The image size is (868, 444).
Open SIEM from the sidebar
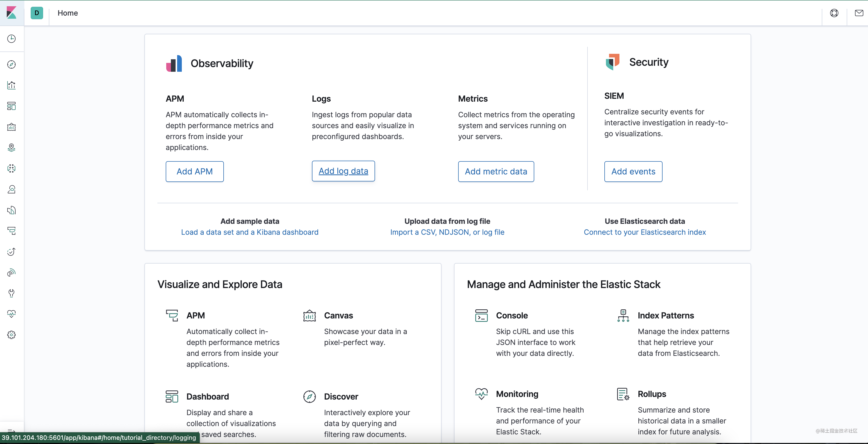[11, 272]
